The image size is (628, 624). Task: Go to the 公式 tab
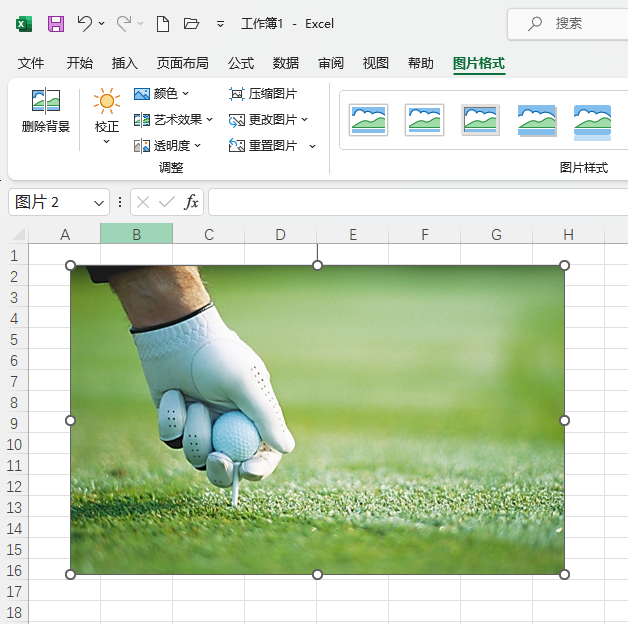tap(241, 63)
